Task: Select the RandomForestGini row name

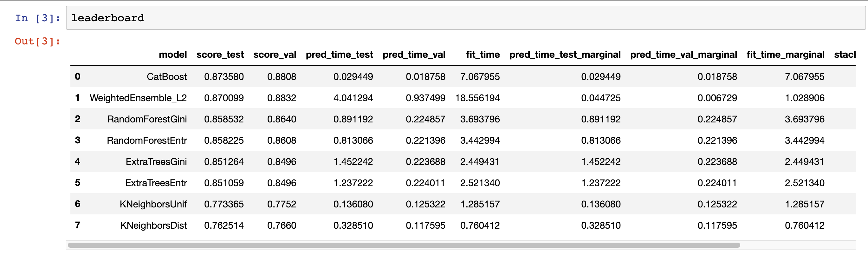Action: click(147, 119)
